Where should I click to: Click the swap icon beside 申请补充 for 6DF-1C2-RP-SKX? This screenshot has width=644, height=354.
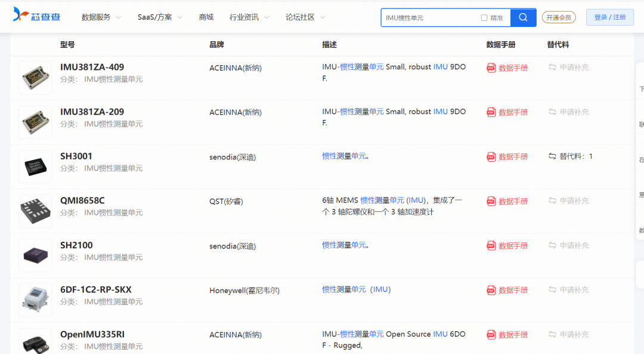tap(552, 290)
